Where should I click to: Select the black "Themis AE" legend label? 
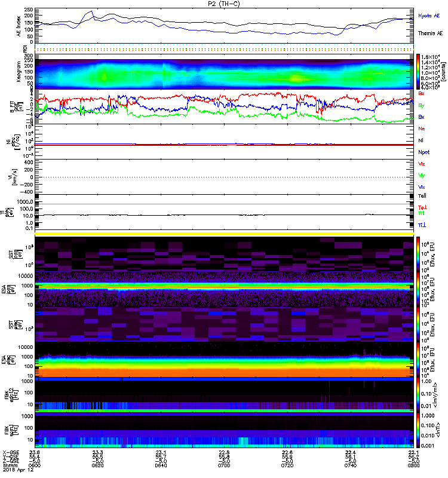(x=430, y=33)
